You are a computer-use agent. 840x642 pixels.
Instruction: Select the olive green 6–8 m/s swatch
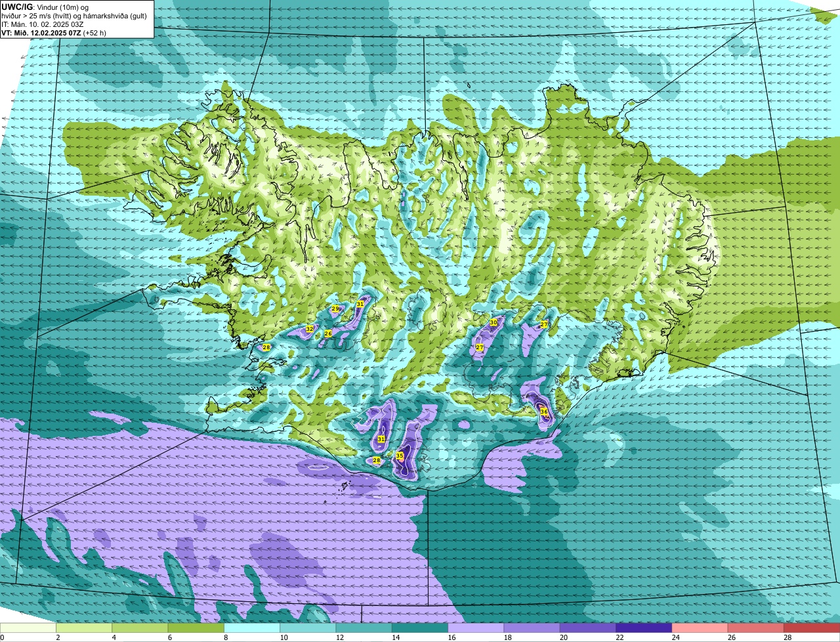coord(196,628)
